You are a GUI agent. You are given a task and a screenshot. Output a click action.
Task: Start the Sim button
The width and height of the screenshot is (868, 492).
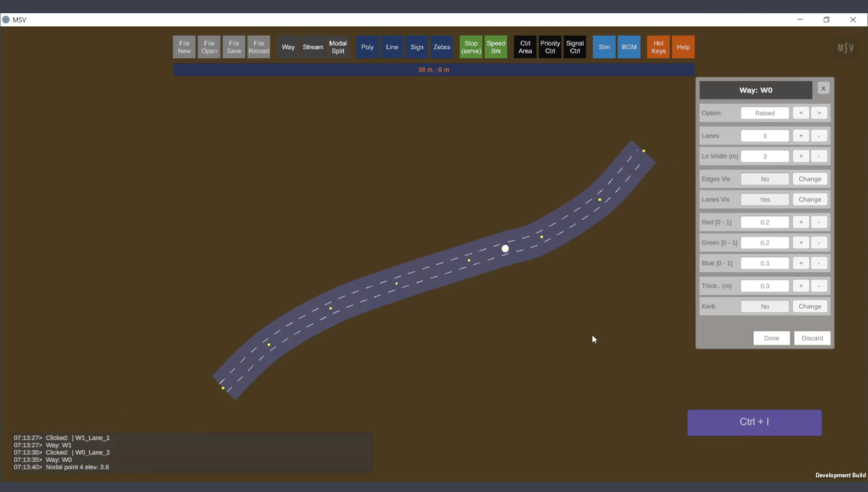pyautogui.click(x=604, y=47)
